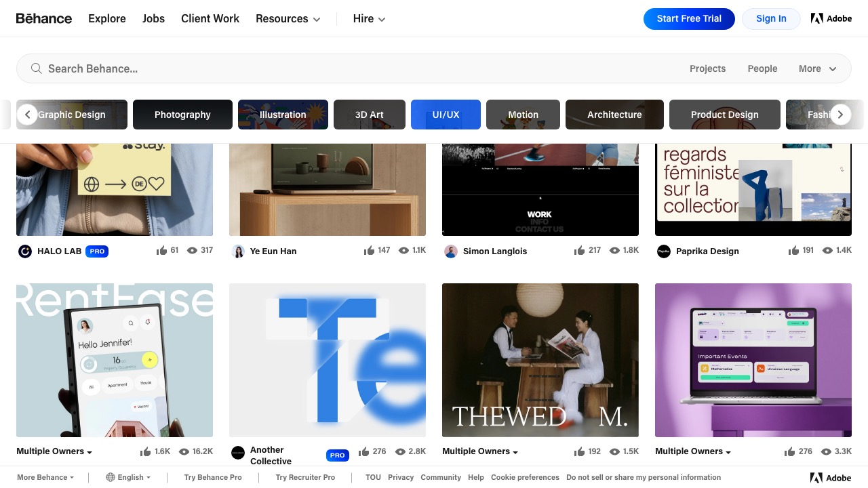The width and height of the screenshot is (868, 488).
Task: Click the Adobe logo in footer
Action: (831, 477)
